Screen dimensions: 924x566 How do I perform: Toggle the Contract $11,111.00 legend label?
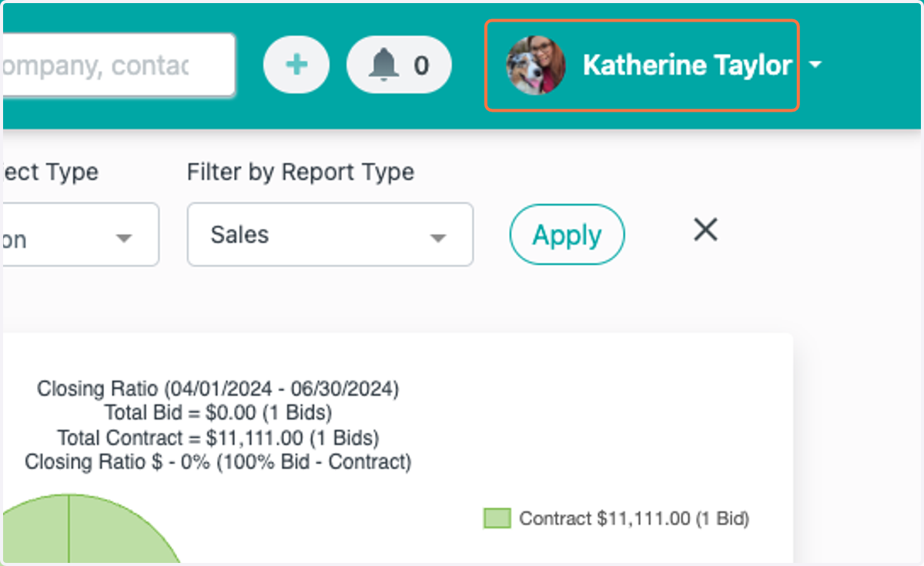pos(634,518)
